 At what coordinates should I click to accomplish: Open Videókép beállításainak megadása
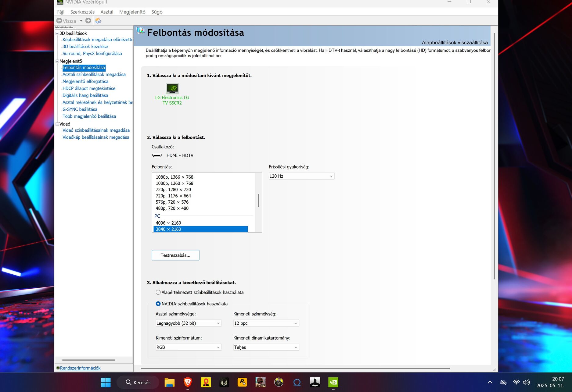(96, 137)
